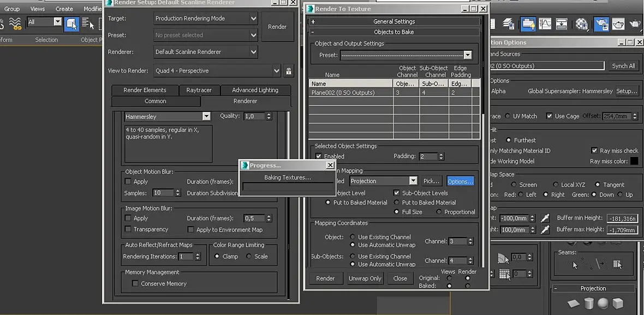Expand the General Settings rollout
Image resolution: width=644 pixels, height=315 pixels.
click(395, 21)
